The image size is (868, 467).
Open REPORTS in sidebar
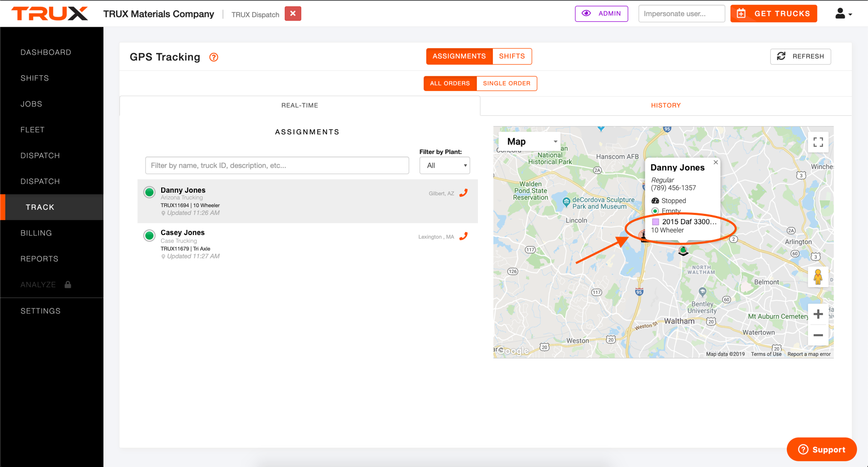pos(52,259)
